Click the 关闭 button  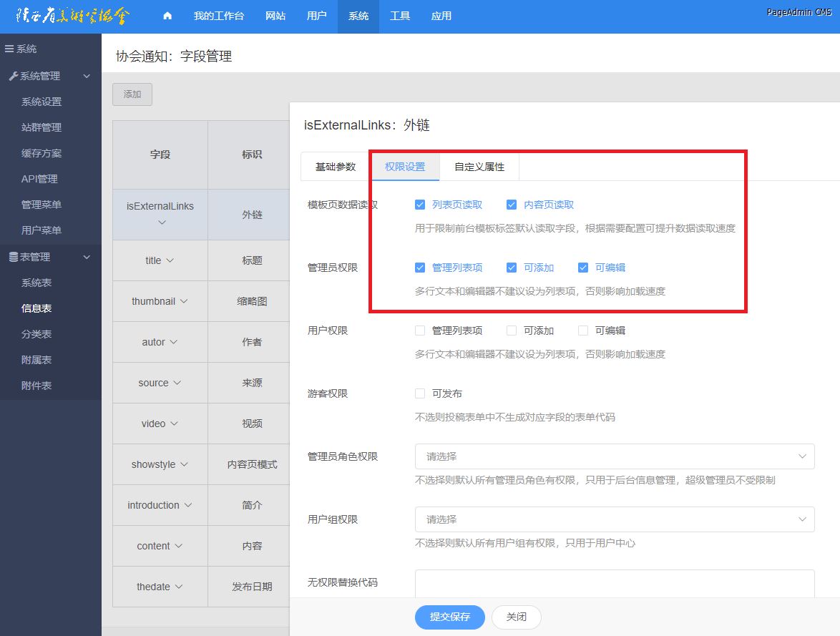click(x=517, y=617)
